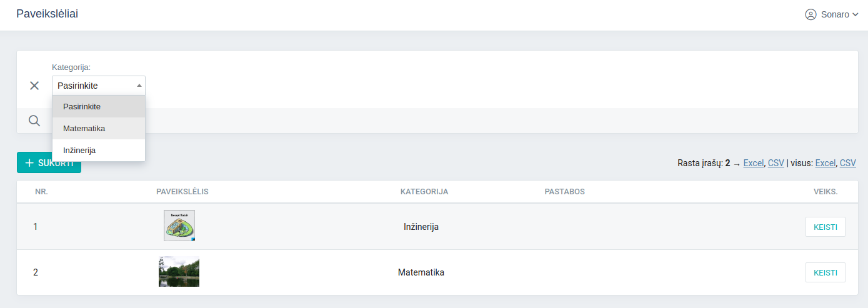Export found records to Excel
This screenshot has width=868, height=308.
[x=753, y=163]
